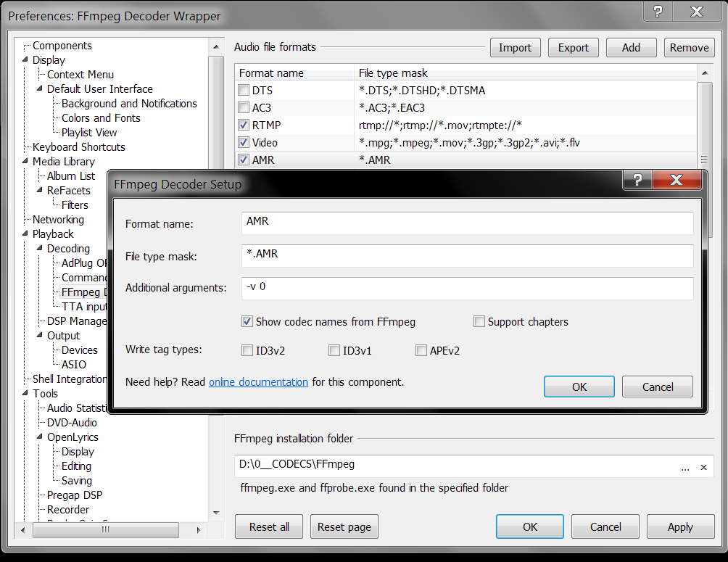Viewport: 728px width, 562px height.
Task: Collapse the Display tree node
Action: [26, 60]
